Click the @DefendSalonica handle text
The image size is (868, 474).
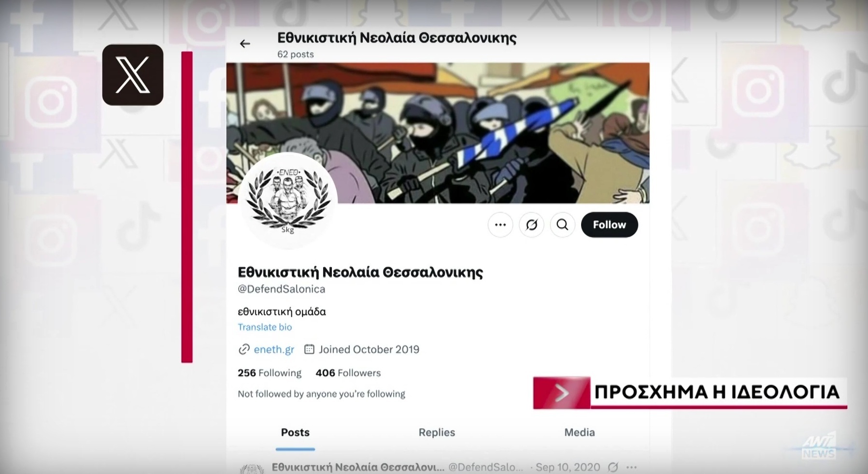[x=282, y=289]
